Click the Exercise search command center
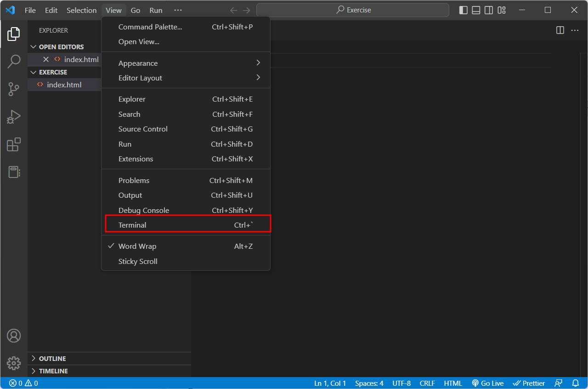The image size is (588, 389). (x=353, y=10)
